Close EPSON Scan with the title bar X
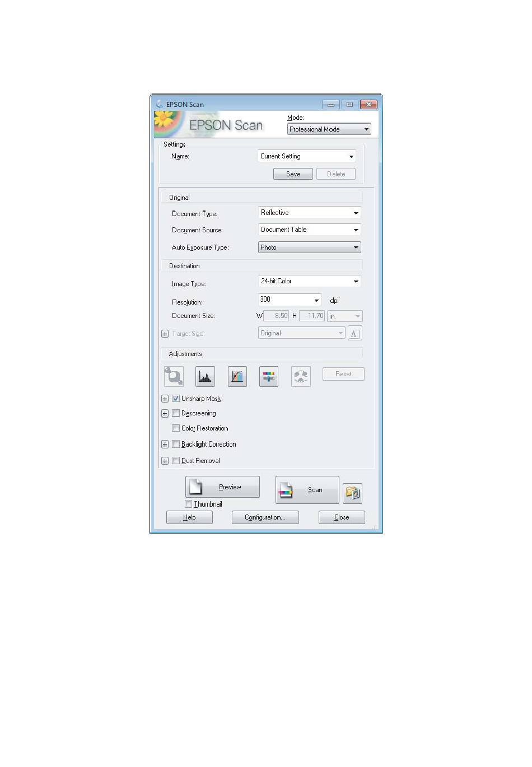 tap(368, 105)
